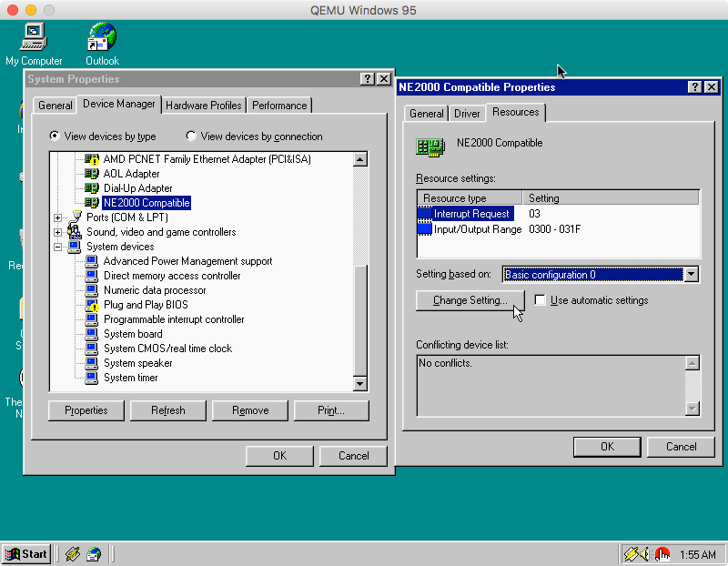Open the Setting based on dropdown
Viewport: 728px width, 566px height.
(692, 275)
